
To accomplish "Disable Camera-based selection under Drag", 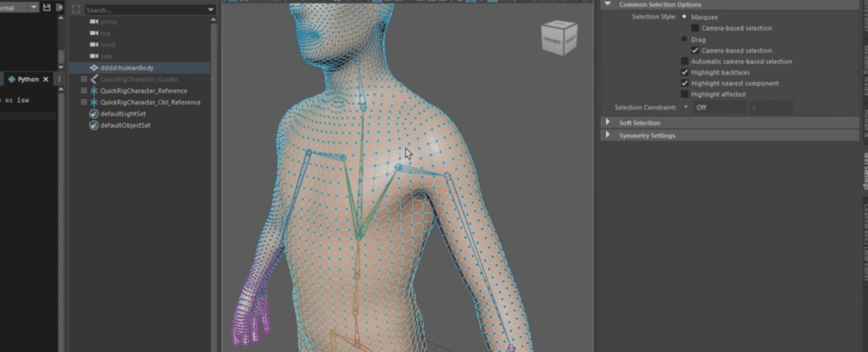I will (x=695, y=50).
